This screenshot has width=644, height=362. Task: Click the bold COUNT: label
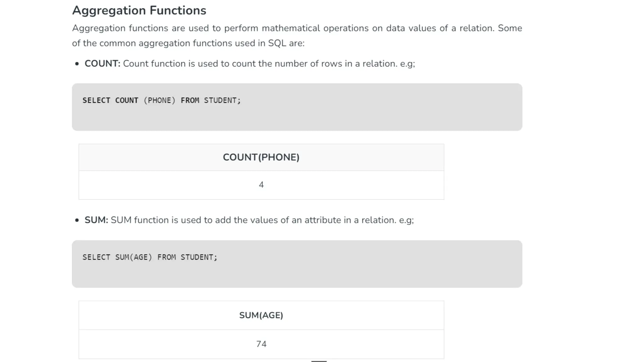(102, 63)
